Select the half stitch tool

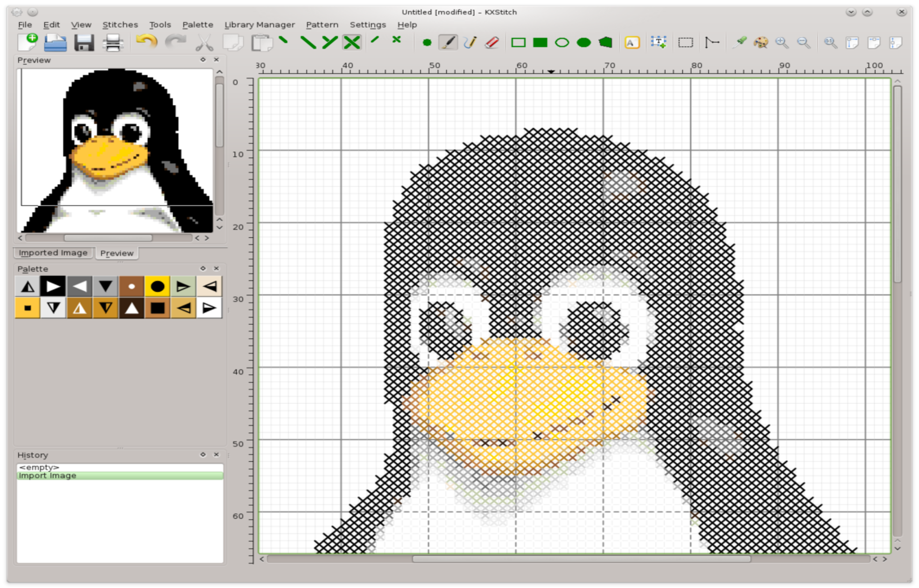308,42
